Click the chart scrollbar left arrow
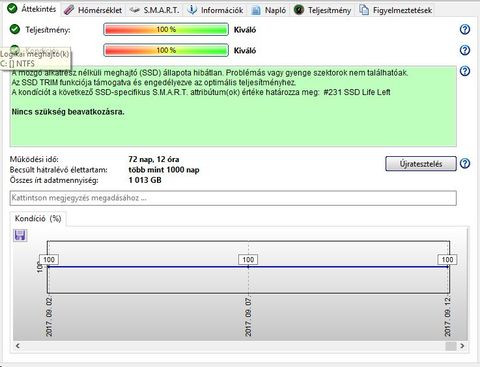Screen dimensions: 480x367 tap(18, 346)
